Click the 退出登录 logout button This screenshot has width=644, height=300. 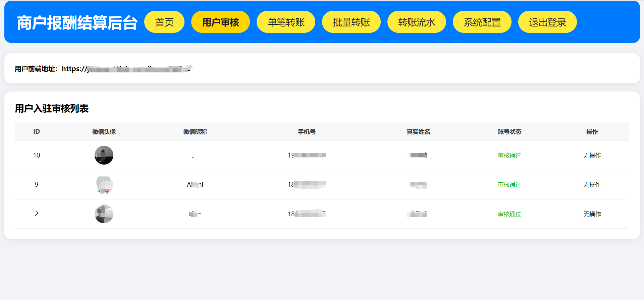[547, 22]
